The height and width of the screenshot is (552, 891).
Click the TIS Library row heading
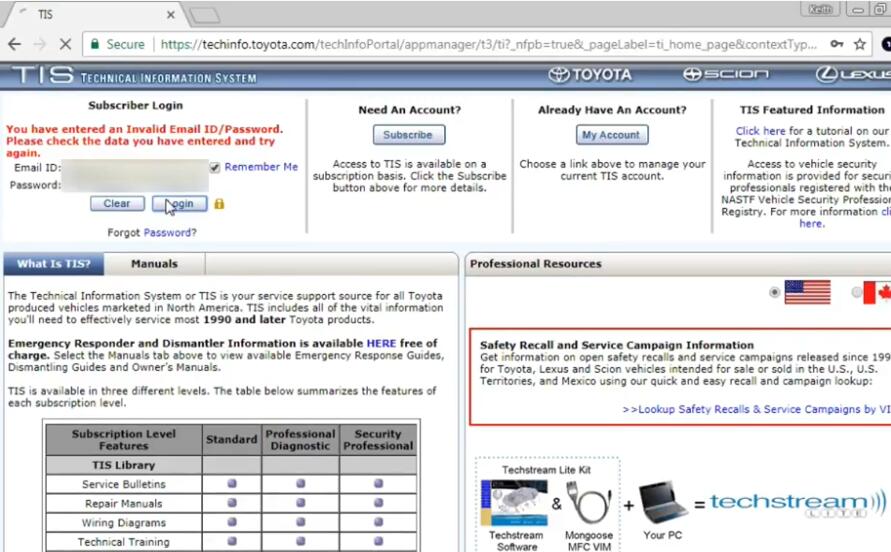point(124,465)
